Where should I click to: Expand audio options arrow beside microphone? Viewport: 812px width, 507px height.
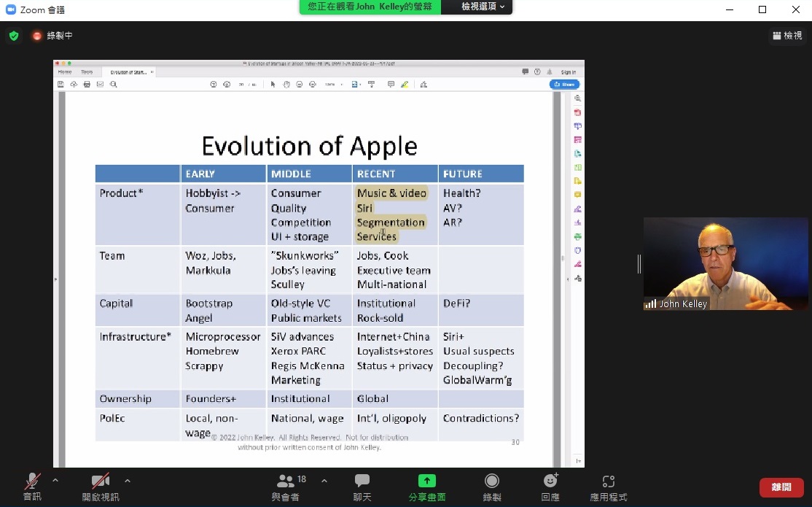point(55,481)
